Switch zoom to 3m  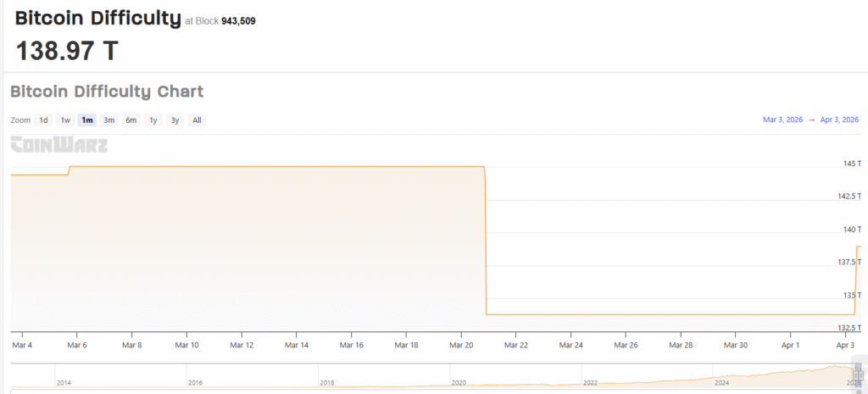click(109, 120)
